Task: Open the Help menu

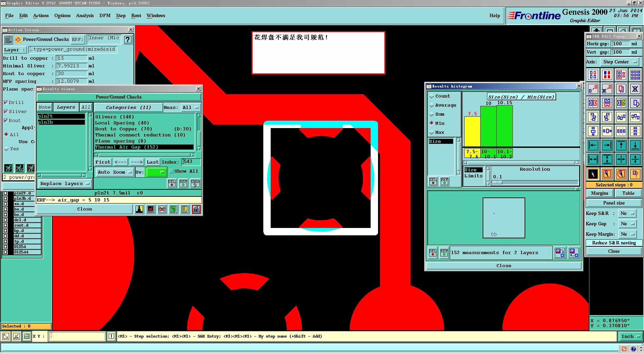Action: click(494, 16)
